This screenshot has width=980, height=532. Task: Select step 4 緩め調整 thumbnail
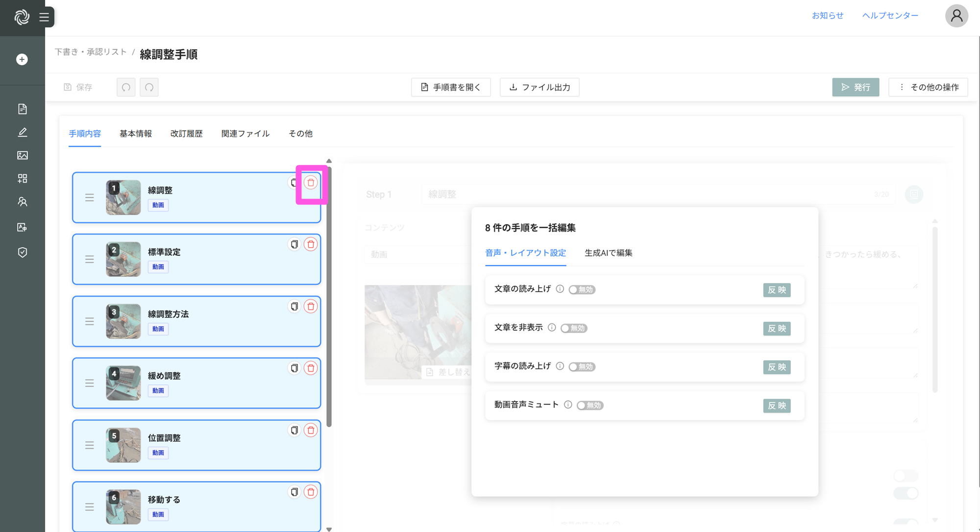(x=123, y=383)
